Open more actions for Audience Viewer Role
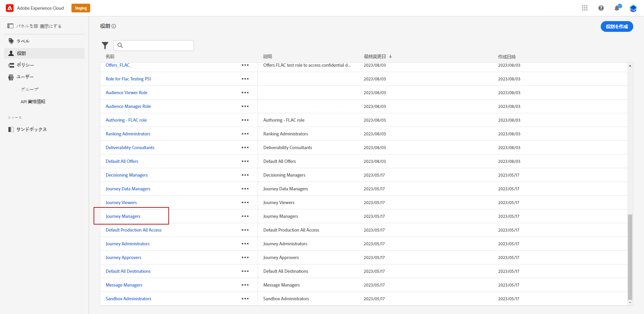Viewport: 644px width, 314px height. pyautogui.click(x=245, y=92)
